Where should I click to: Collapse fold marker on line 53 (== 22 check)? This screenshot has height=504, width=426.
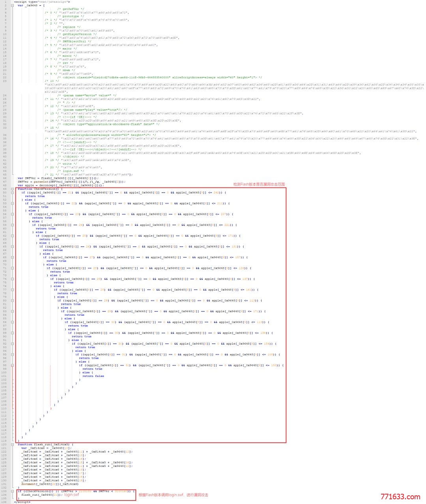click(x=12, y=204)
